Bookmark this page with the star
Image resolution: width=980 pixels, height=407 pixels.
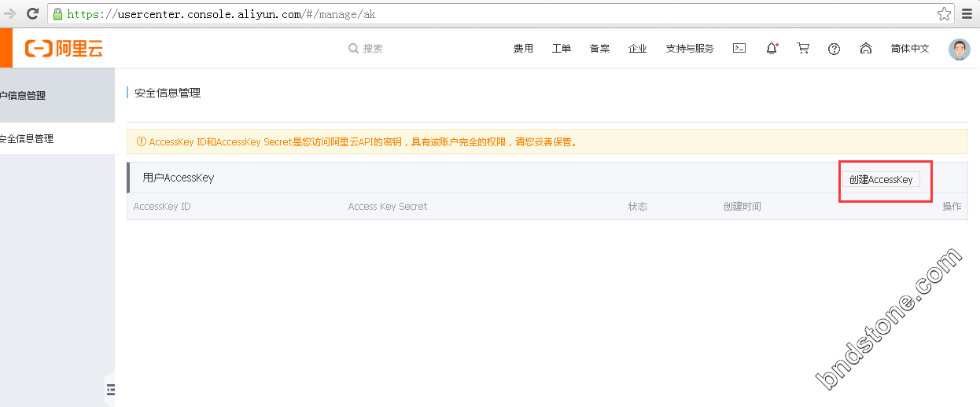pos(945,13)
